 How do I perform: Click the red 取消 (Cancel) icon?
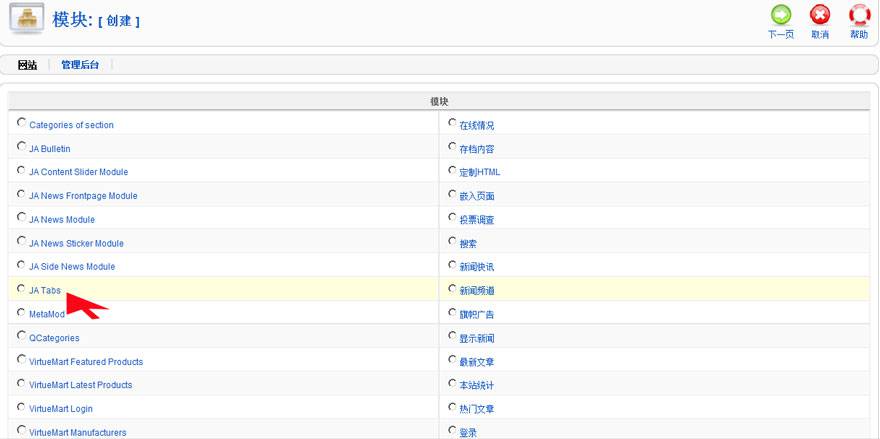click(x=820, y=16)
